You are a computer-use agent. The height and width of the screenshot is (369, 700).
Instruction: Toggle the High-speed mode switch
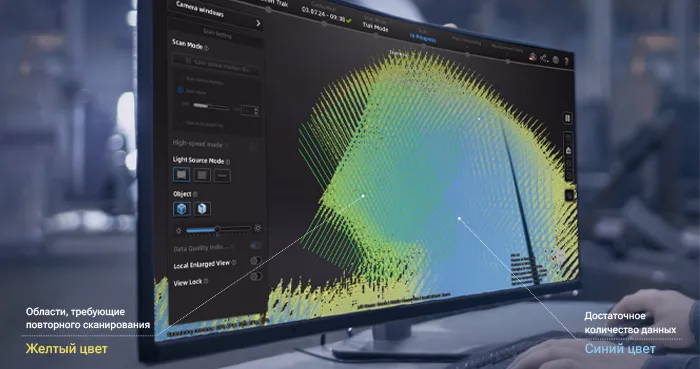[254, 147]
